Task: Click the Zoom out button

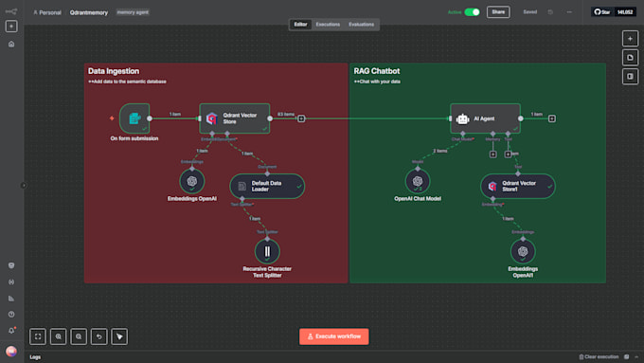Action: click(x=79, y=336)
